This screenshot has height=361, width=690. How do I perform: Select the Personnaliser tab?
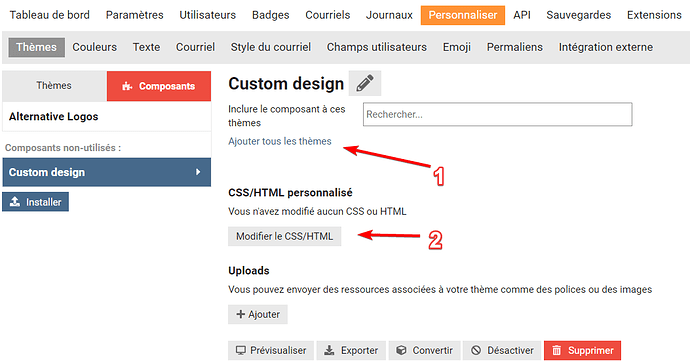coord(463,15)
